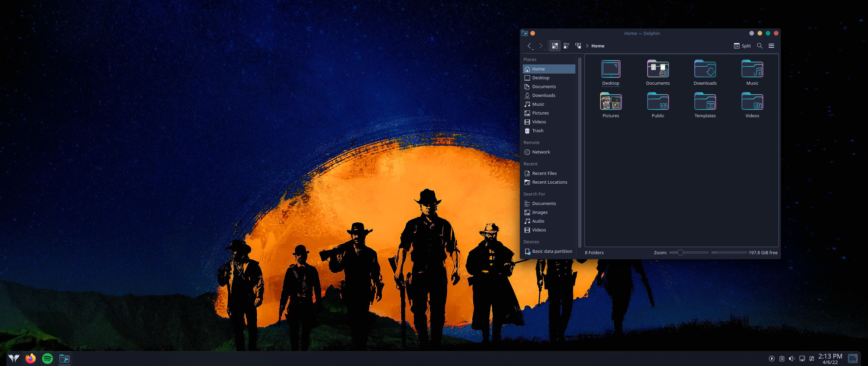Open the clipboard icon in system tray
Image resolution: width=868 pixels, height=366 pixels.
pyautogui.click(x=782, y=359)
